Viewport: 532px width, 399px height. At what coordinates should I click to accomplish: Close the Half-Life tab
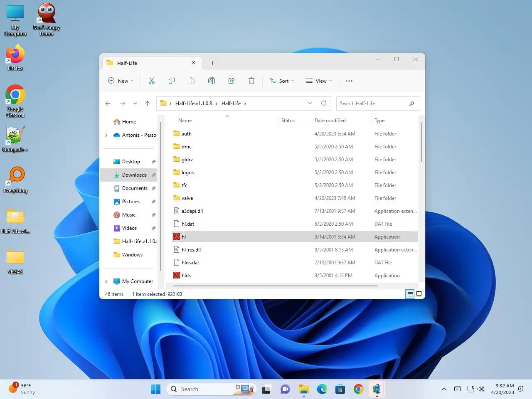(193, 63)
